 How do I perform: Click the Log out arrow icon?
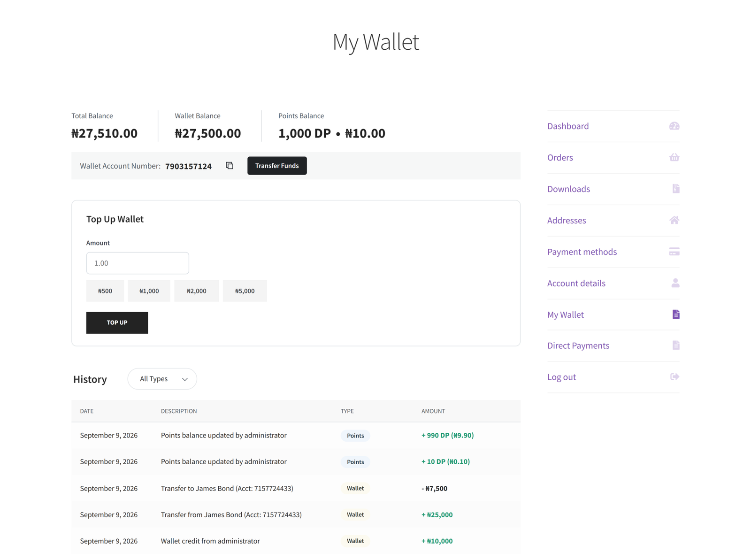(674, 376)
